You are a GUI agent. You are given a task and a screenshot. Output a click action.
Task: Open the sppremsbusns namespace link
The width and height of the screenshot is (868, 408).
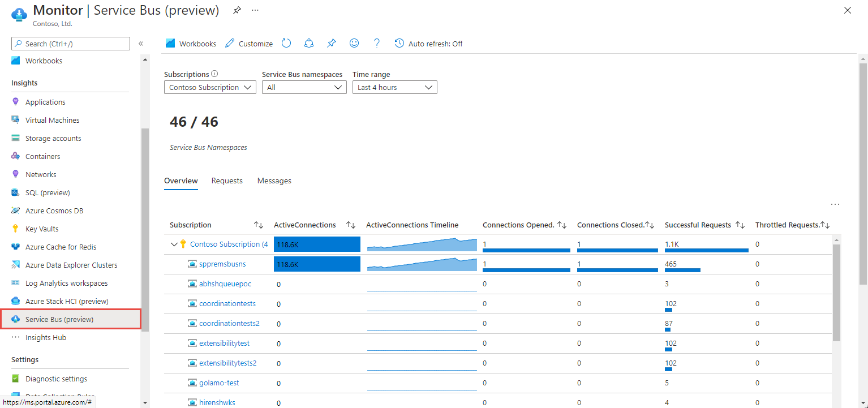pos(222,264)
